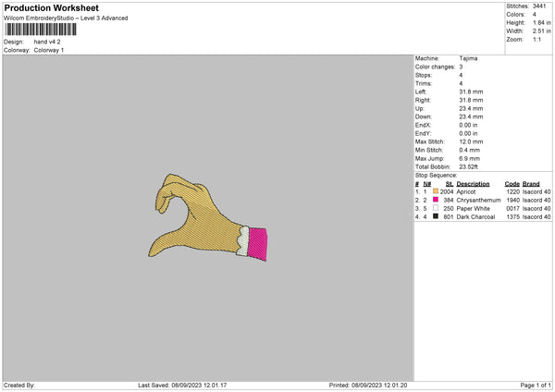Click the Zoom value '1:1'
This screenshot has height=392, width=555.
[536, 39]
